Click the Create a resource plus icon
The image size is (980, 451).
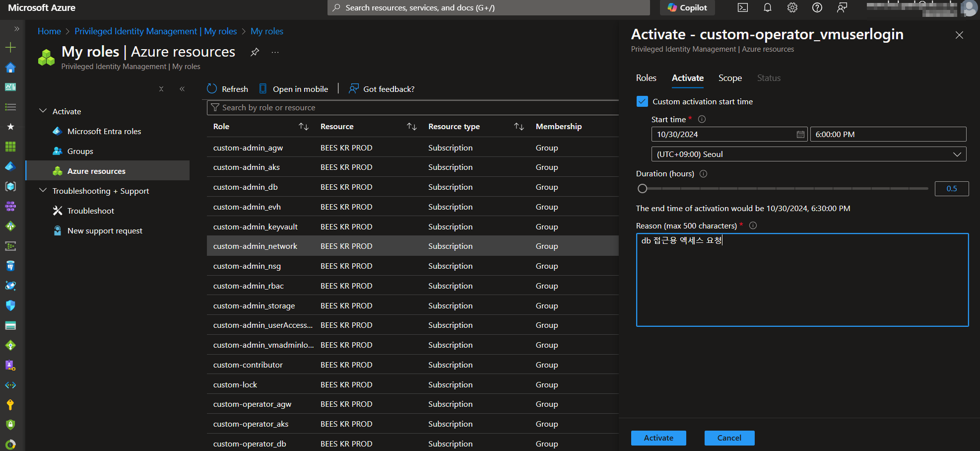(10, 48)
